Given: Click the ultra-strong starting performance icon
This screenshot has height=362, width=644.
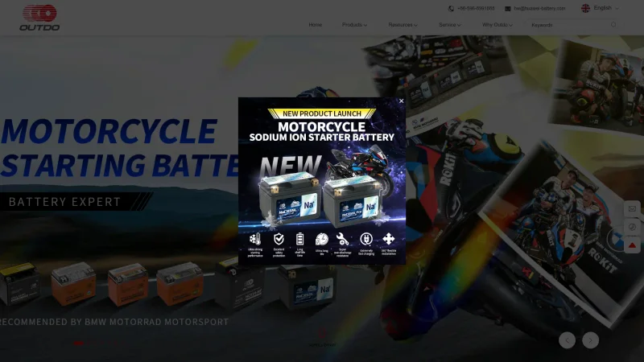Looking at the screenshot, I should (x=255, y=239).
